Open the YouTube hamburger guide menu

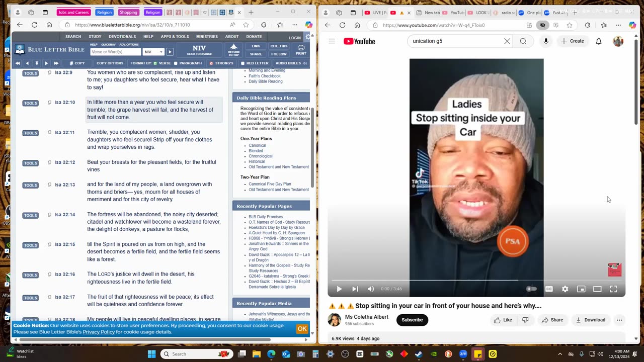click(x=332, y=41)
